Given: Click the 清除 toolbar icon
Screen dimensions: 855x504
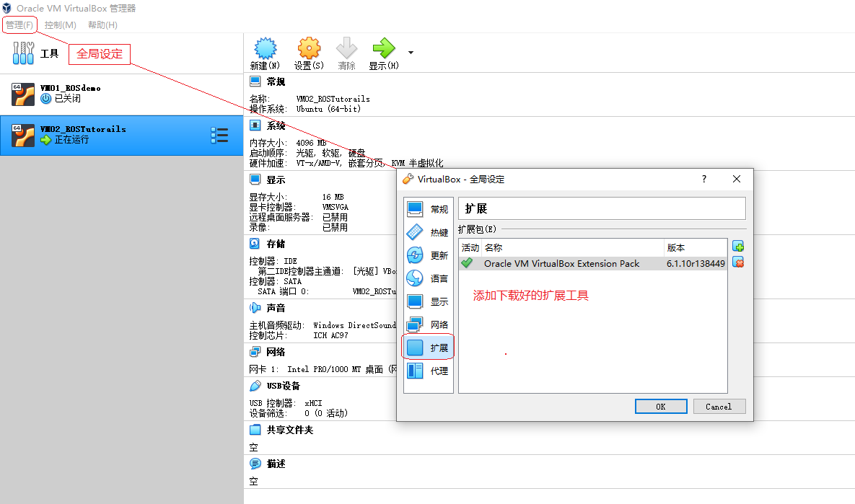Looking at the screenshot, I should 346,52.
